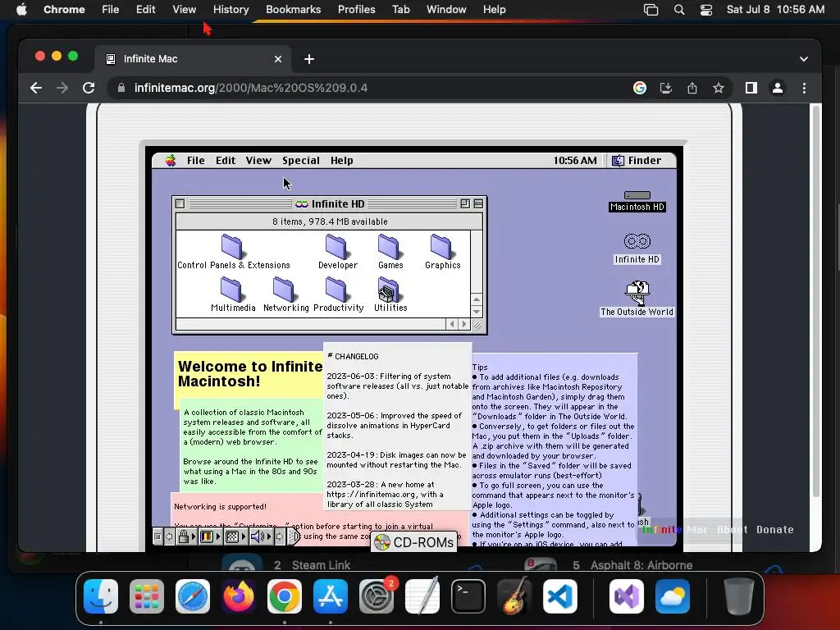Click the control strip close box

click(157, 536)
